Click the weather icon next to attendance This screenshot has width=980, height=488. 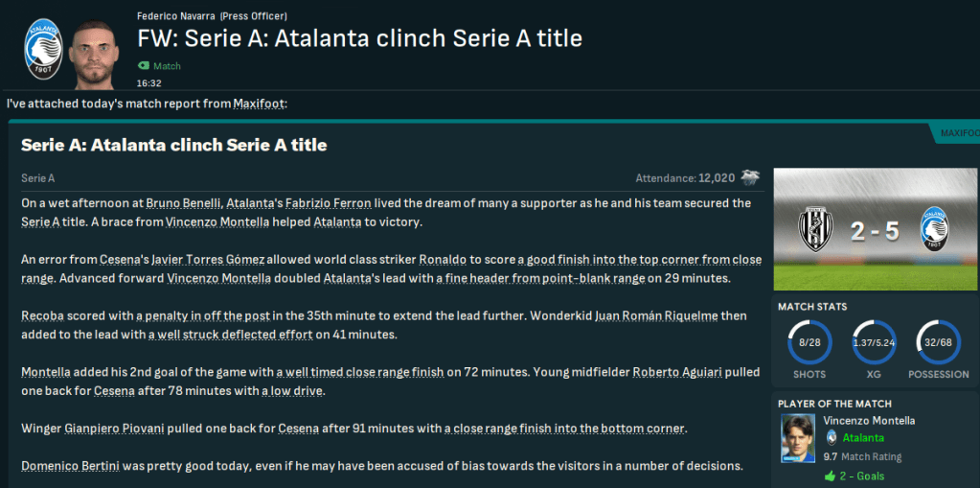click(x=751, y=177)
